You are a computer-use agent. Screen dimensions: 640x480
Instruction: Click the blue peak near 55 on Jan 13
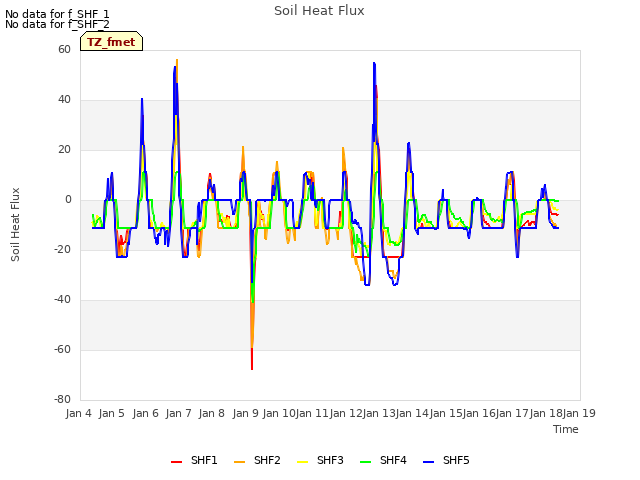click(374, 64)
